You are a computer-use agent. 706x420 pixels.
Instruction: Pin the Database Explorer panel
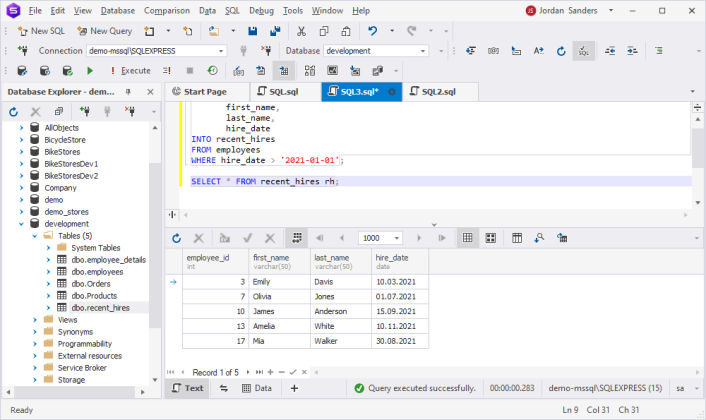[128, 92]
